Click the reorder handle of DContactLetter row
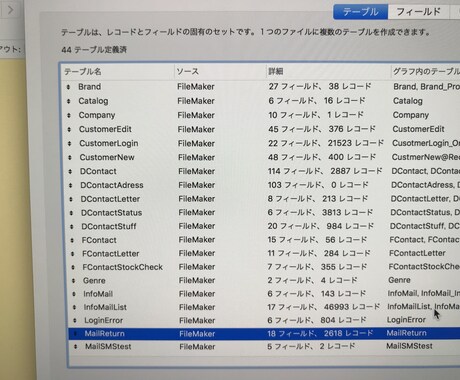 [71, 199]
